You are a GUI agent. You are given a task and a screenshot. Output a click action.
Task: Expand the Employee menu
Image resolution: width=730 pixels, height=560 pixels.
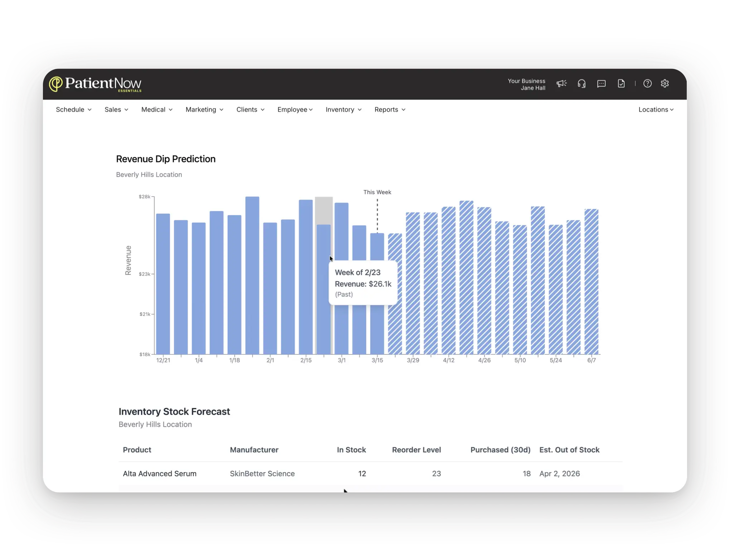click(x=295, y=109)
